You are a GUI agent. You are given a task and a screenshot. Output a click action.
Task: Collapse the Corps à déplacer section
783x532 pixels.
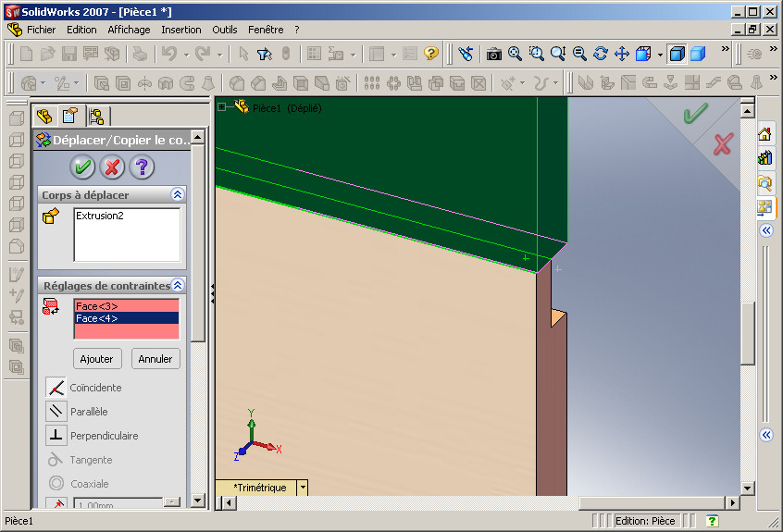(x=178, y=194)
